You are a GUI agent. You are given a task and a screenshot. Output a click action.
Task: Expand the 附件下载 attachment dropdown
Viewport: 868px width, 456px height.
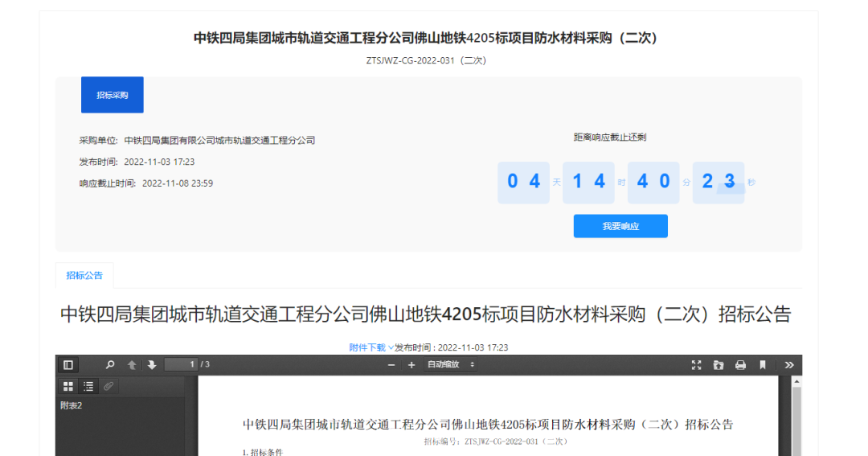click(x=371, y=347)
